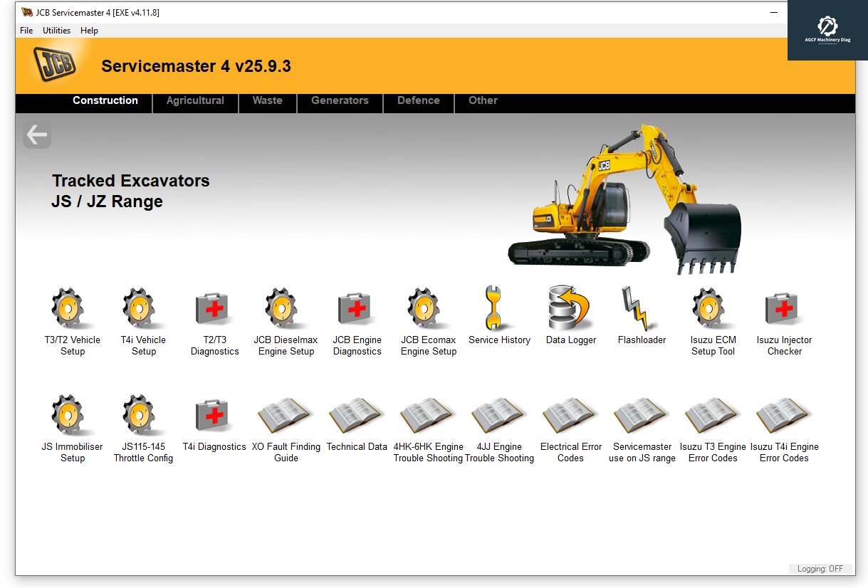Open T4i Diagnostics kit icon

214,417
